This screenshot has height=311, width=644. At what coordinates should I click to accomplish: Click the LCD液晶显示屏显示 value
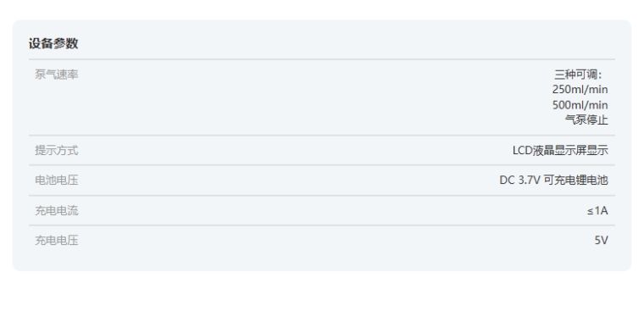click(560, 150)
